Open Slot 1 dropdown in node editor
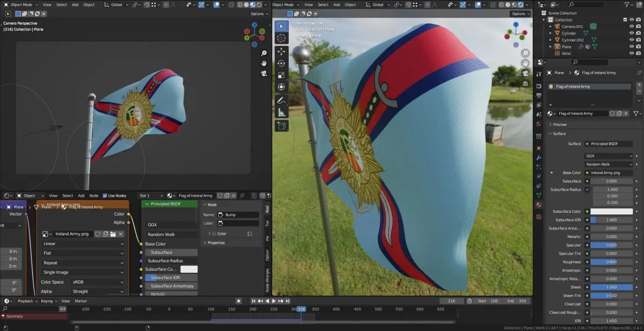 (151, 196)
